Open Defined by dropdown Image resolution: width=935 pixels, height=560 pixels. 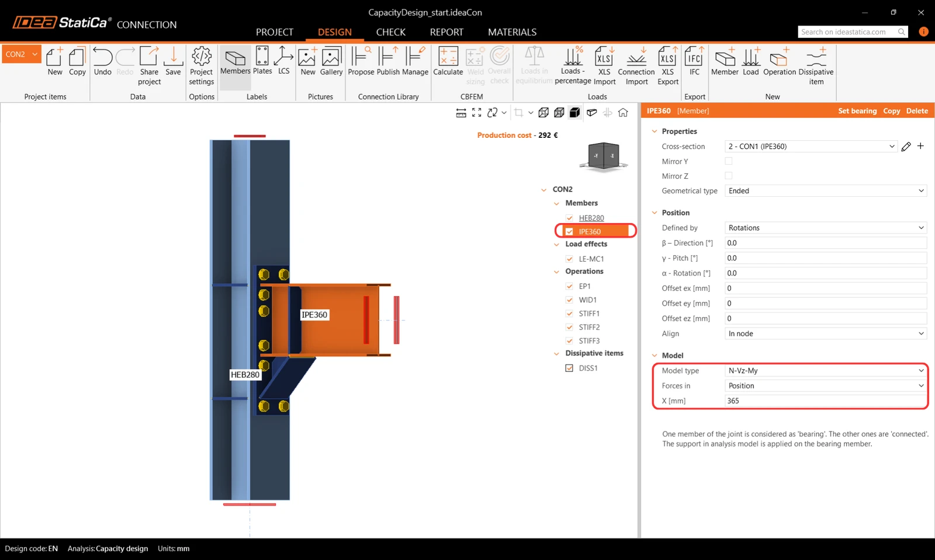click(826, 228)
